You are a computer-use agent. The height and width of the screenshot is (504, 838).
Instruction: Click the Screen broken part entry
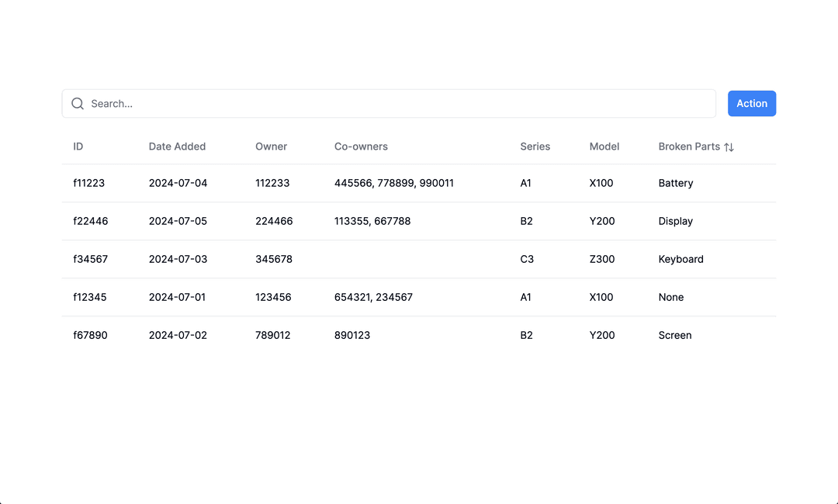pyautogui.click(x=674, y=335)
